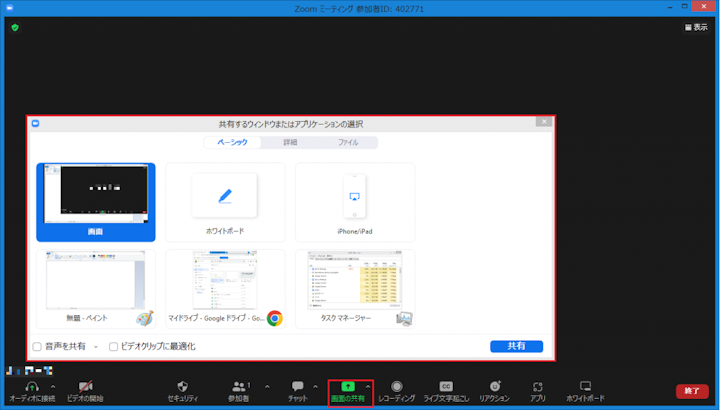
Task: Enable the share sound checkbox
Action: [x=37, y=347]
